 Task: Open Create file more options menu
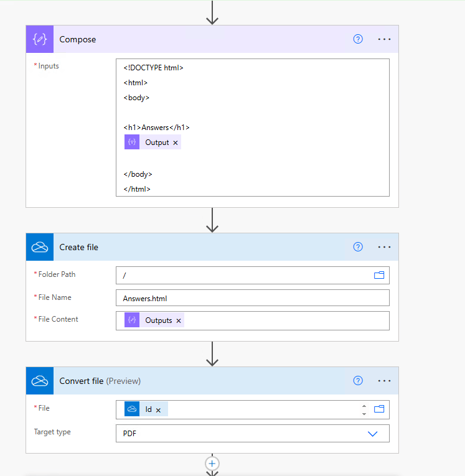pyautogui.click(x=384, y=247)
